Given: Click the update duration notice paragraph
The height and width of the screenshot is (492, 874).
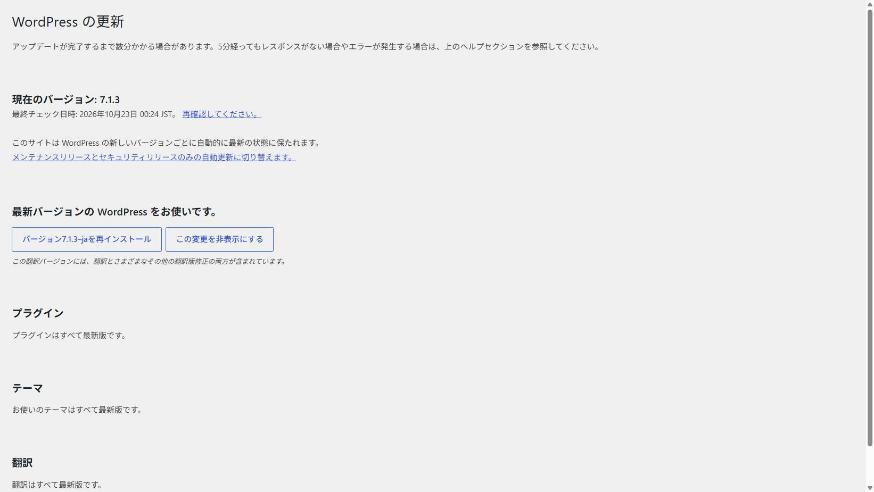Looking at the screenshot, I should coord(306,46).
